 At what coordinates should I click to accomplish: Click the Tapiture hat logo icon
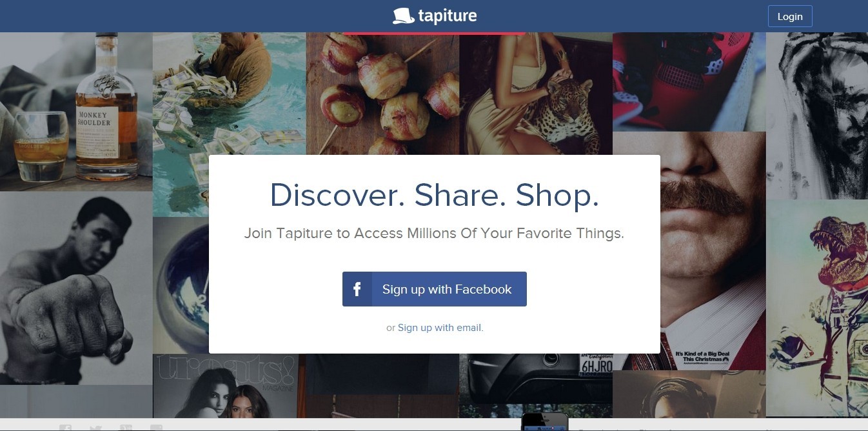403,16
